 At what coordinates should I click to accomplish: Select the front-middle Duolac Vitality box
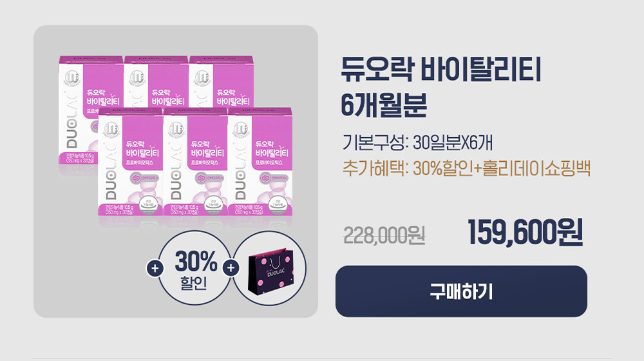pyautogui.click(x=196, y=162)
